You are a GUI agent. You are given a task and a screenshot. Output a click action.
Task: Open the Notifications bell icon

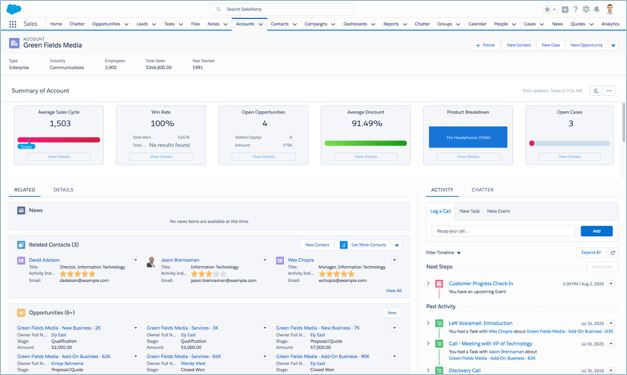597,9
